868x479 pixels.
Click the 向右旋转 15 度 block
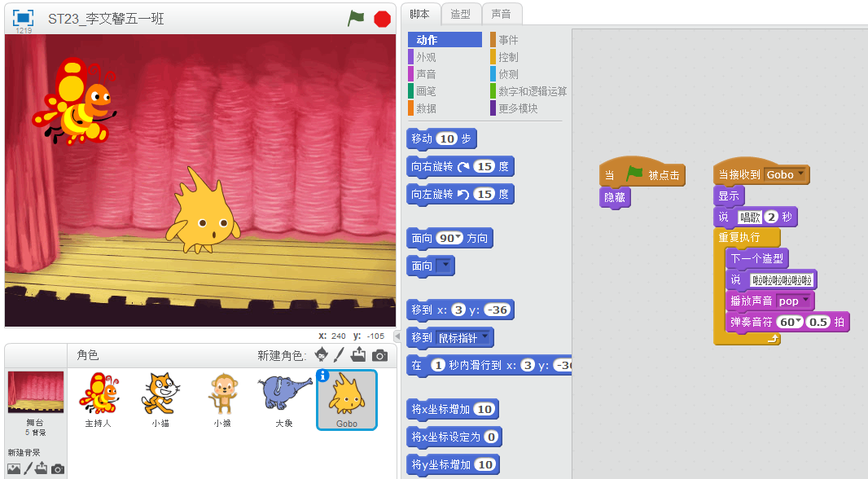(460, 167)
